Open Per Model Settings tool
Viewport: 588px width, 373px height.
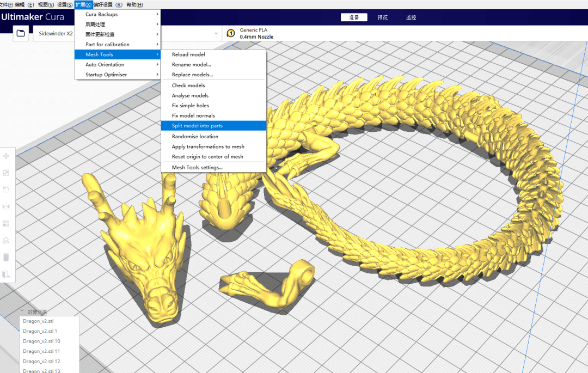coord(7,223)
